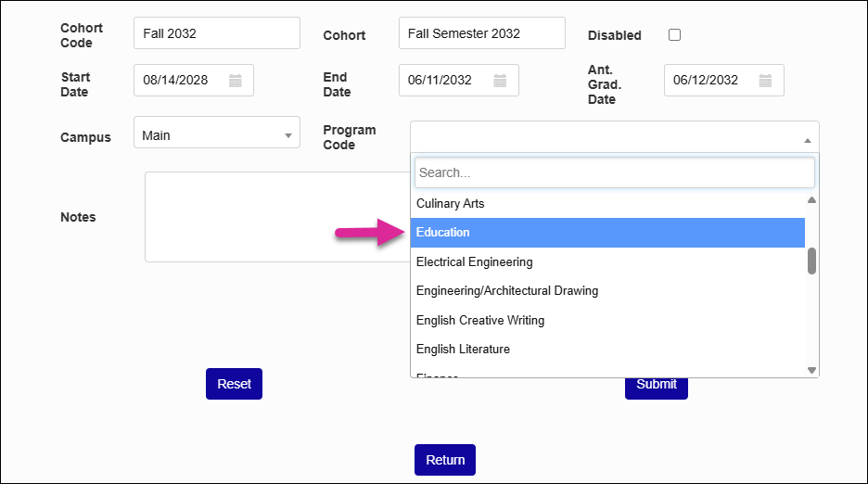Choose English Creative Writing option
Screen dimensions: 868x484
tap(607, 320)
